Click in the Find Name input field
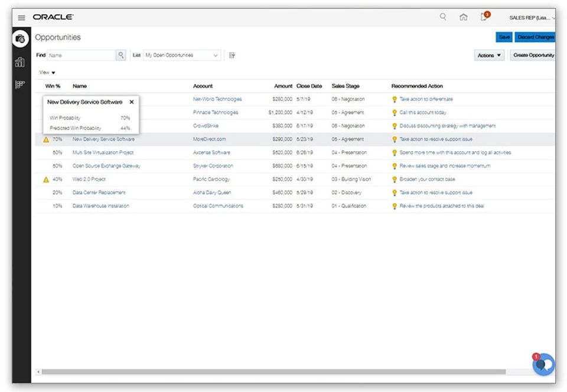 [x=82, y=55]
